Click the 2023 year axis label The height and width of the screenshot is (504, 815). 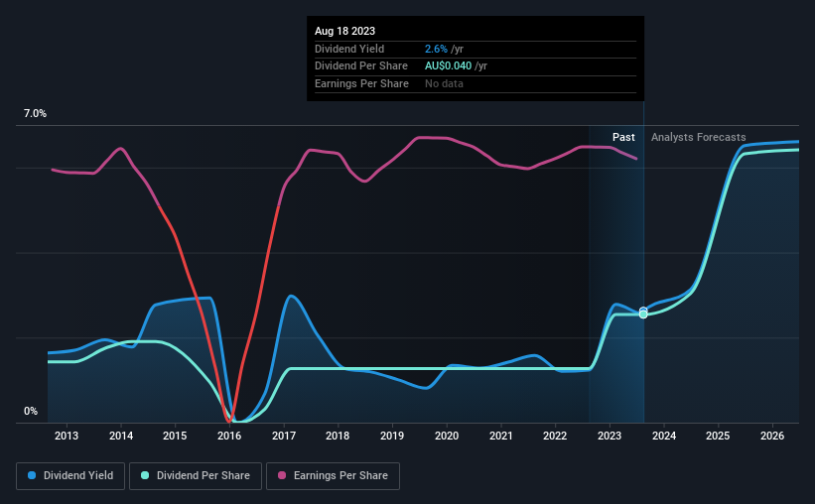coord(610,436)
